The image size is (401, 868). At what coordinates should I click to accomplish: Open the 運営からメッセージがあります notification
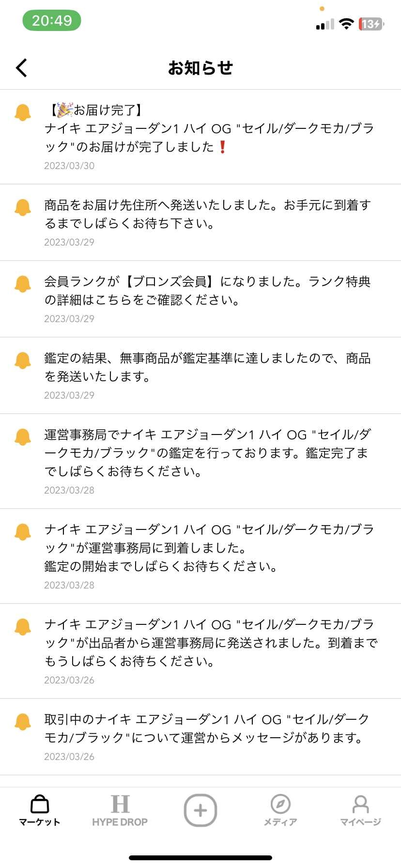point(200,737)
